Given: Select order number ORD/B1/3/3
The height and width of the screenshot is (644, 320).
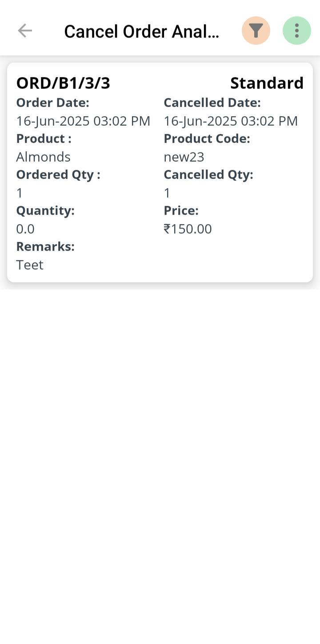Looking at the screenshot, I should click(63, 83).
